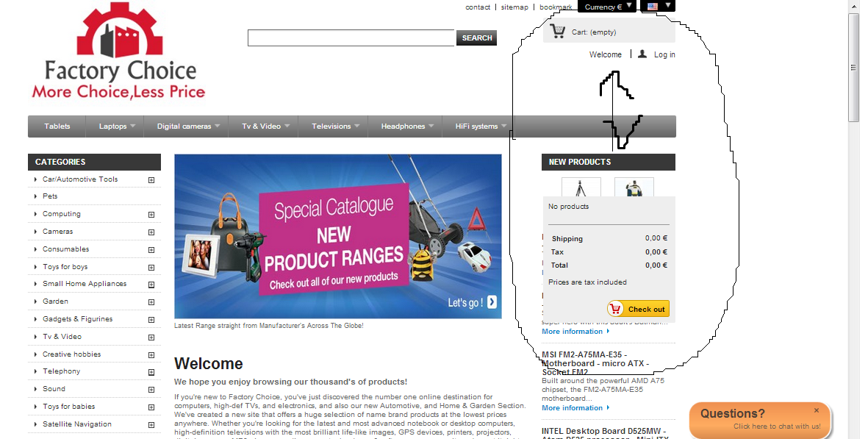Click the Let's go arrow on banner
Screen dimensions: 868x439
pos(492,302)
